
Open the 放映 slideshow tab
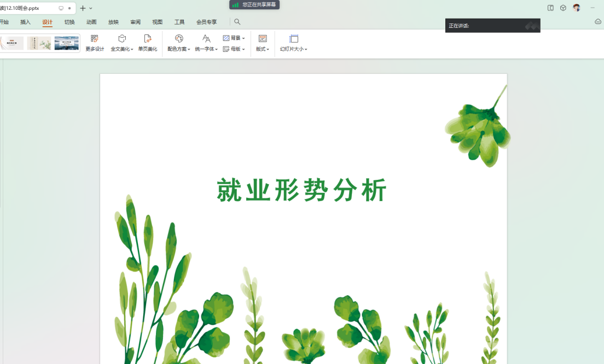coord(113,22)
